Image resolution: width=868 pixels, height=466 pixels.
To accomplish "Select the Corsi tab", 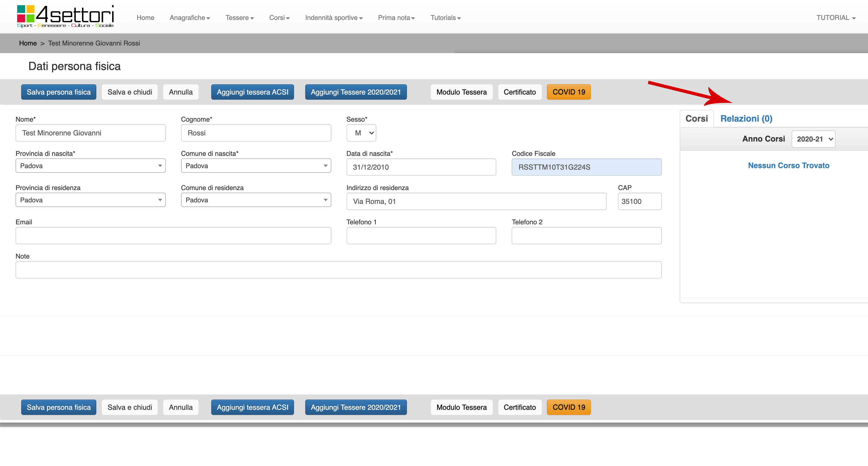I will coord(696,119).
